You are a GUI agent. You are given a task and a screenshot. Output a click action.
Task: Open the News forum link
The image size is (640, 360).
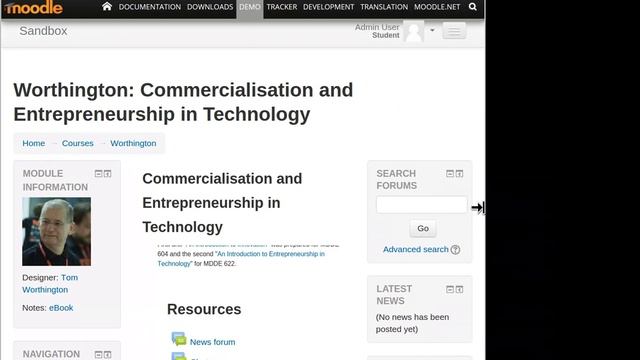tap(212, 342)
